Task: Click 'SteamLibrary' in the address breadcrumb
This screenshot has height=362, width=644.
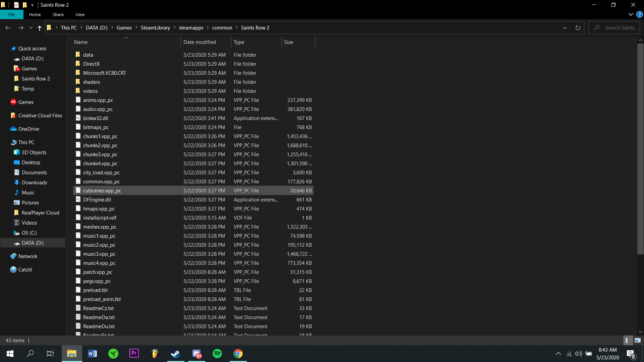Action: click(155, 28)
